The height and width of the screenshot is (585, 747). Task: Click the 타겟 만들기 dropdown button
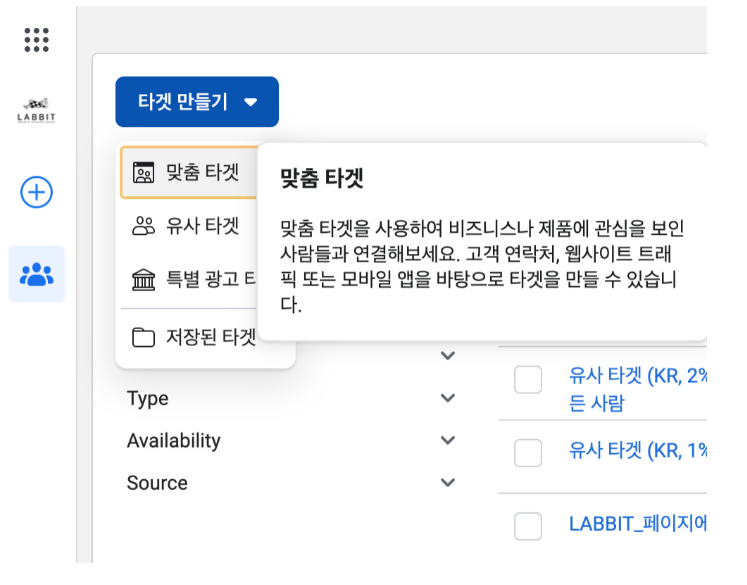[x=197, y=102]
